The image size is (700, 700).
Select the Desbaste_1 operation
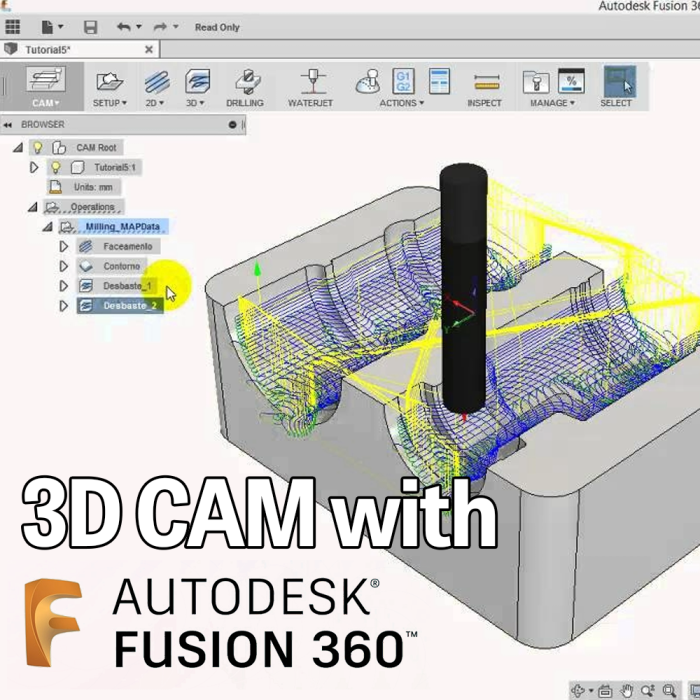117,286
